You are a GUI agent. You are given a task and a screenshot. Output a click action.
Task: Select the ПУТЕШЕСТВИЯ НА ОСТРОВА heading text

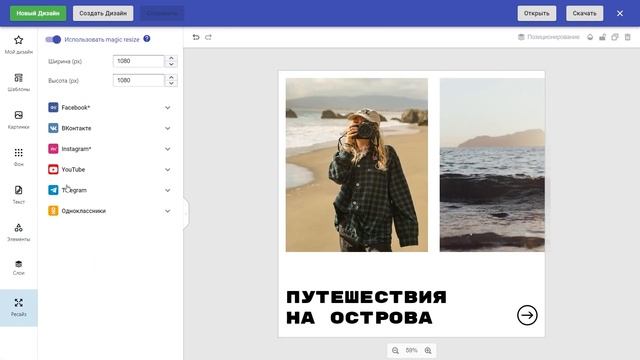tap(366, 307)
